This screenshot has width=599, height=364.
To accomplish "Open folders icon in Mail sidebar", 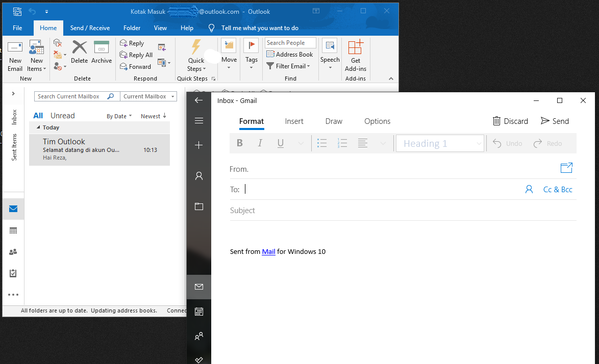I will [x=198, y=206].
